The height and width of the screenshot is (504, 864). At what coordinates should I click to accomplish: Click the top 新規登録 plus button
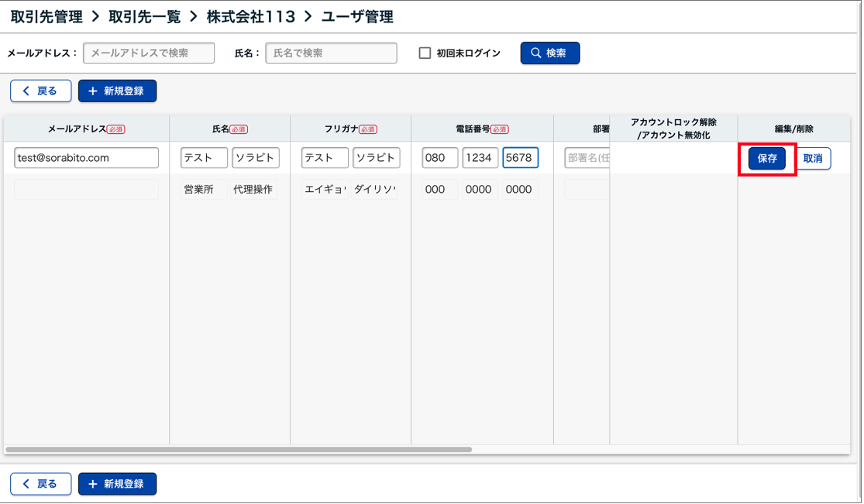[x=117, y=91]
